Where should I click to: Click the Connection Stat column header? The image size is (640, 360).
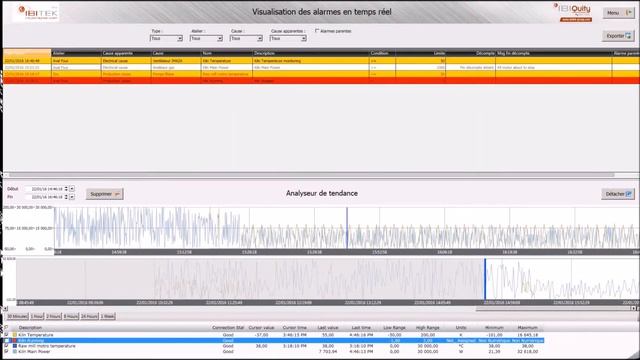(228, 328)
